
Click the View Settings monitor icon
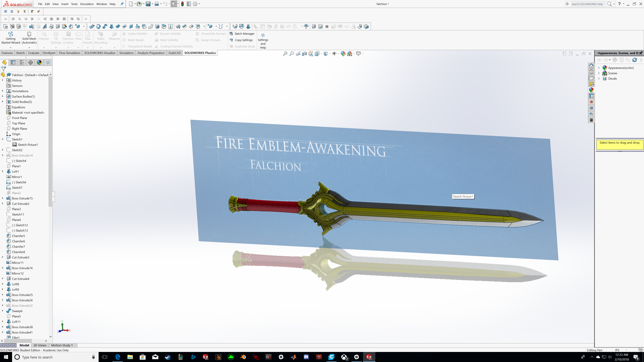coord(358,53)
